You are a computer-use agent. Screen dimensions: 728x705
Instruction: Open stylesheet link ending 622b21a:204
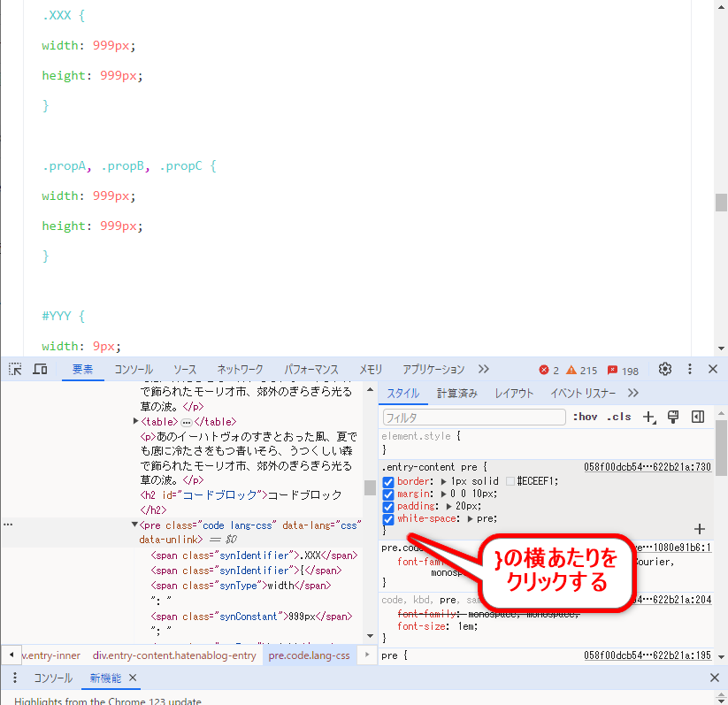671,600
